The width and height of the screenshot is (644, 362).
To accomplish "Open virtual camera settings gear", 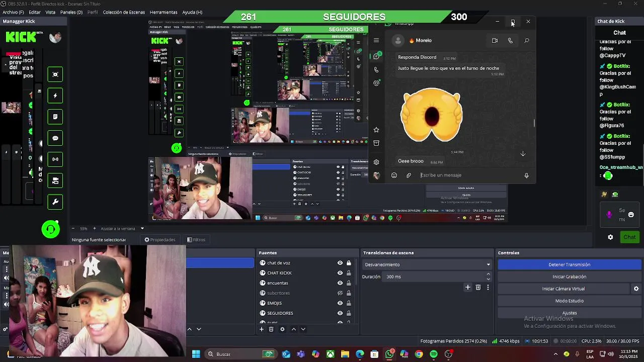I will point(636,289).
